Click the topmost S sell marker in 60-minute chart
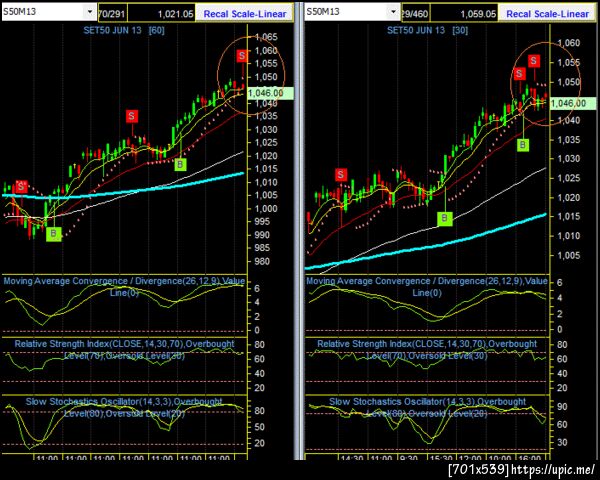The image size is (600, 480). [x=241, y=56]
